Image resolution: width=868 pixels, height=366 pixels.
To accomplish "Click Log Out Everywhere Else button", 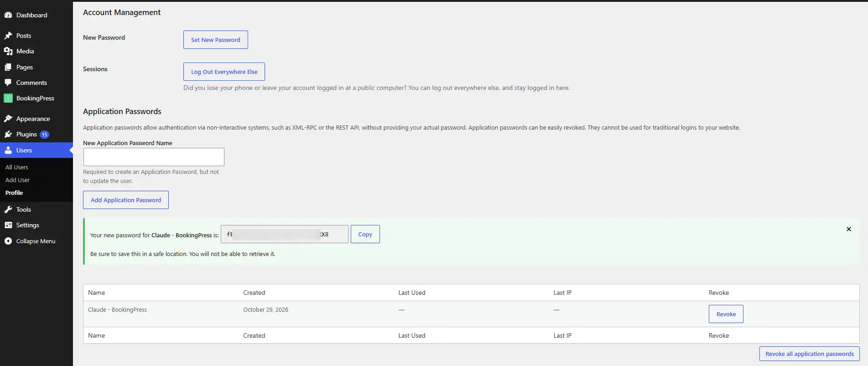I will click(x=224, y=72).
